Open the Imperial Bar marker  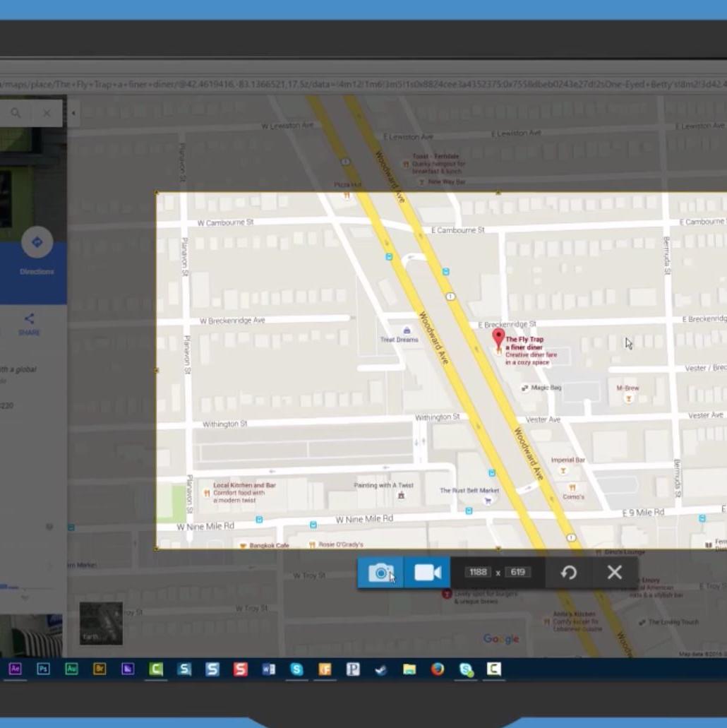[563, 471]
